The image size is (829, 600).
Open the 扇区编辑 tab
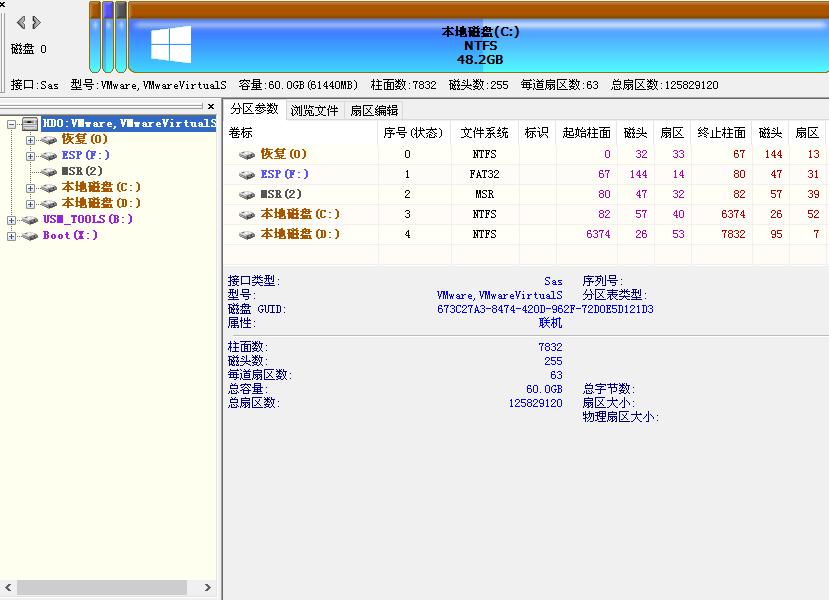[x=373, y=110]
